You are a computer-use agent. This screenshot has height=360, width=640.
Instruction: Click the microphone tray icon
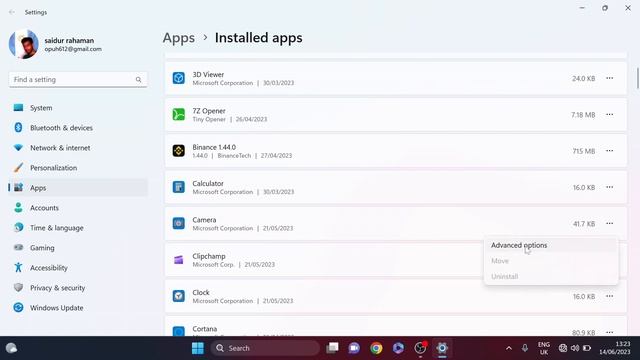click(x=525, y=348)
